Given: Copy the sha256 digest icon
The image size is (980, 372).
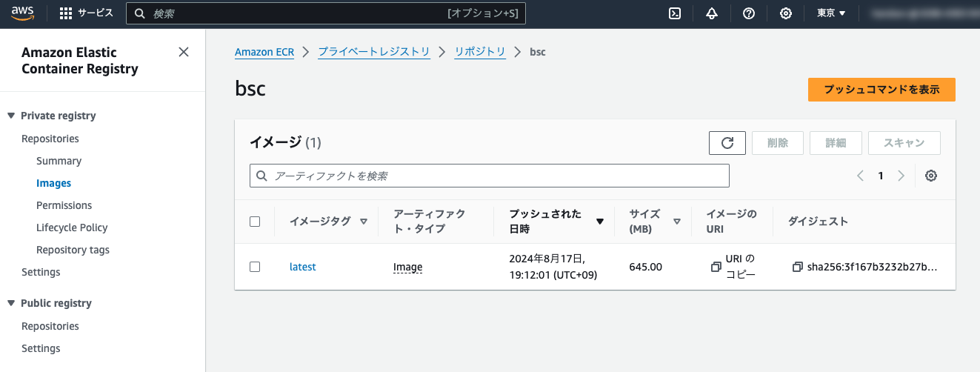Looking at the screenshot, I should coord(797,267).
